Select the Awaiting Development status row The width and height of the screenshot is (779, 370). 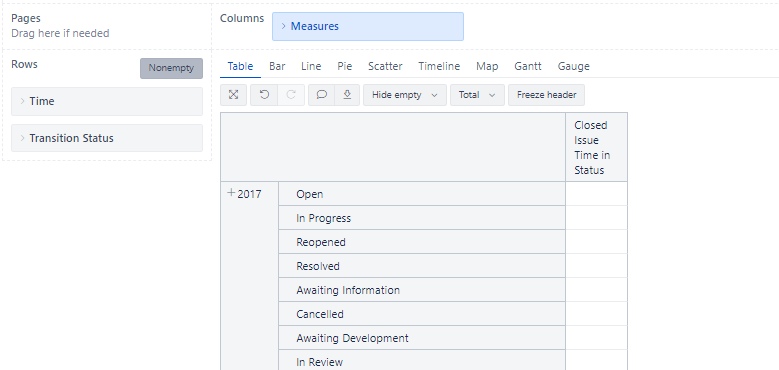(422, 338)
